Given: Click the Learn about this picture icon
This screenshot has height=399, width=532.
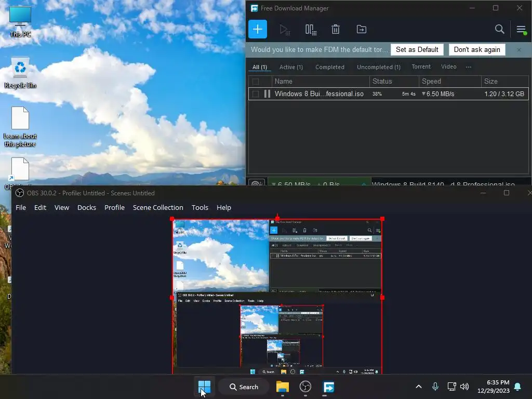Looking at the screenshot, I should [x=20, y=127].
